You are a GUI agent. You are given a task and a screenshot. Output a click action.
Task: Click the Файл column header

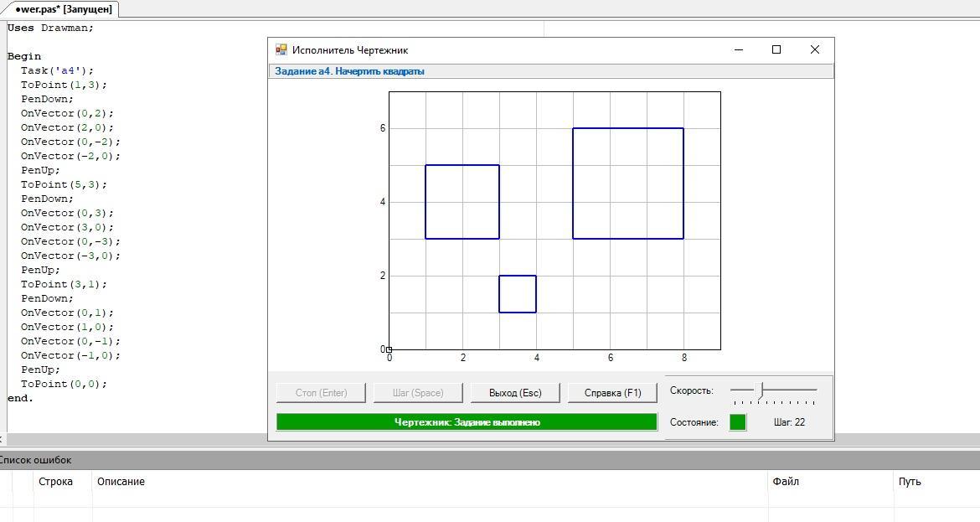[786, 482]
